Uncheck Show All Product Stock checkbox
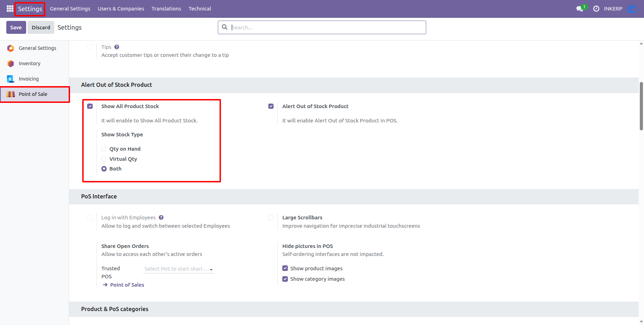 point(90,106)
